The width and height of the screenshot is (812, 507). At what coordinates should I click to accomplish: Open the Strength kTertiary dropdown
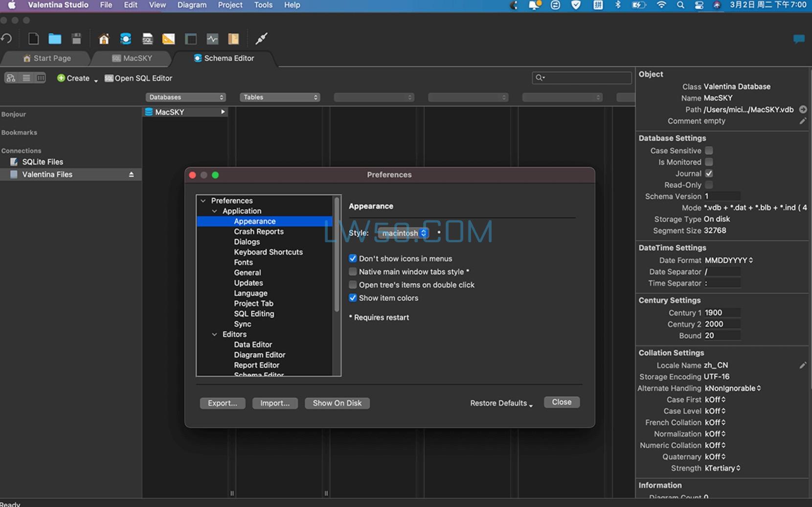click(x=722, y=468)
